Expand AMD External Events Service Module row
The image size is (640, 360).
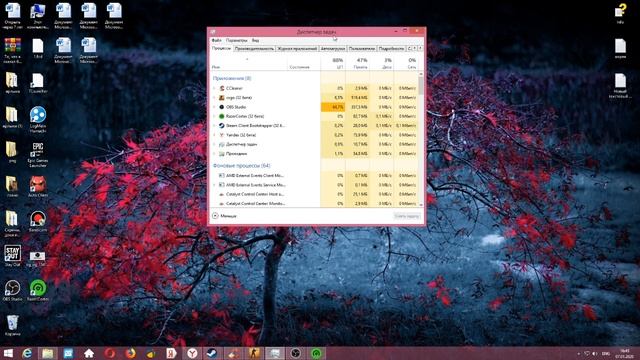point(214,185)
